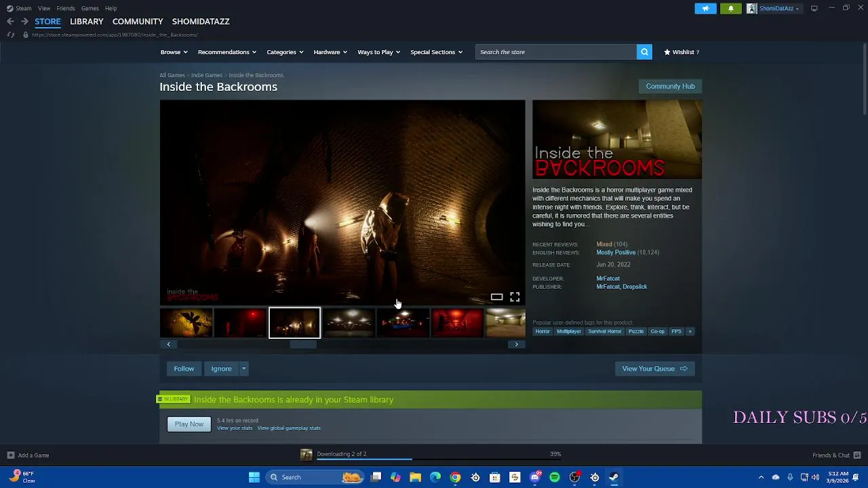
Task: Open Special Sections dropdown
Action: pyautogui.click(x=436, y=52)
